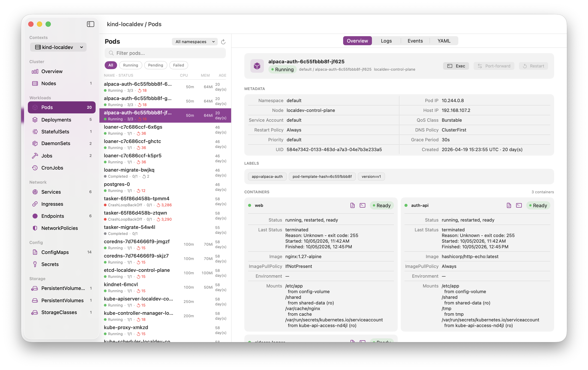Switch to YAML tab
Image resolution: width=588 pixels, height=370 pixels.
[444, 41]
